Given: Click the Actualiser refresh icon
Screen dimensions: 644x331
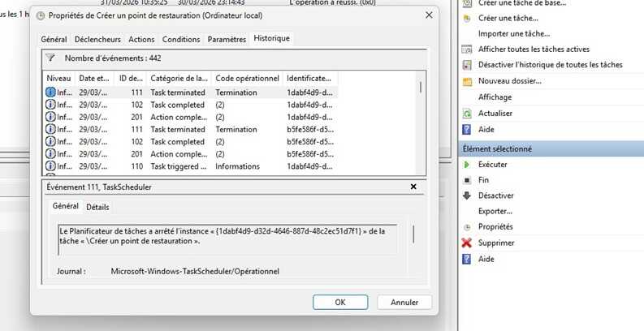Looking at the screenshot, I should tap(467, 113).
